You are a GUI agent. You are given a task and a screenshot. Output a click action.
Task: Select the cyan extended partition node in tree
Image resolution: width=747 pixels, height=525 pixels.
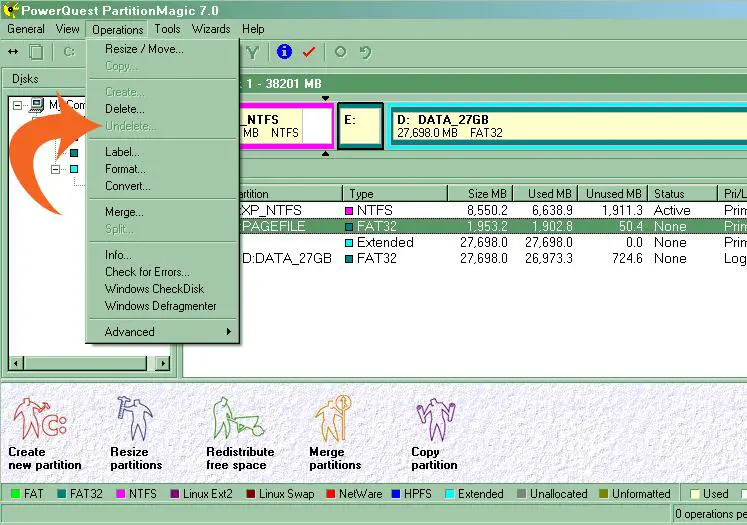pos(74,169)
